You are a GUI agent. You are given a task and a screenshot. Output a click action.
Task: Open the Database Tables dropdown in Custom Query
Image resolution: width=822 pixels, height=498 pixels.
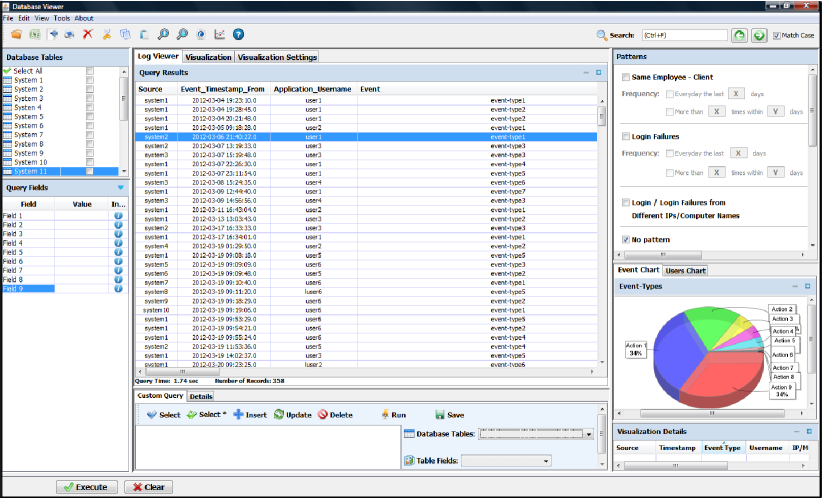pyautogui.click(x=588, y=434)
